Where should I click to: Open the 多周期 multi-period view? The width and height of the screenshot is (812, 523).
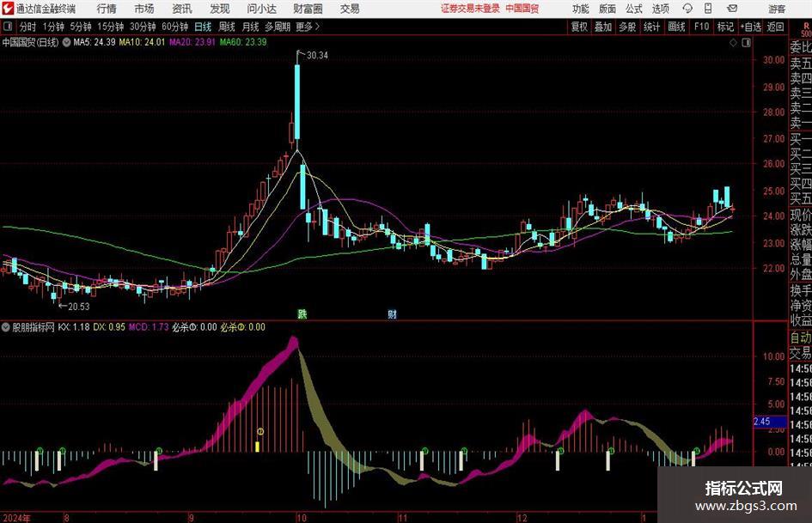278,27
